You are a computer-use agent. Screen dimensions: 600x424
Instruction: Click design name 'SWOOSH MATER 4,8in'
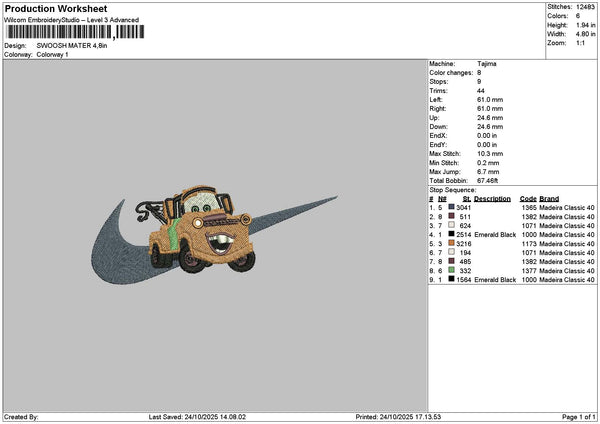(x=72, y=46)
